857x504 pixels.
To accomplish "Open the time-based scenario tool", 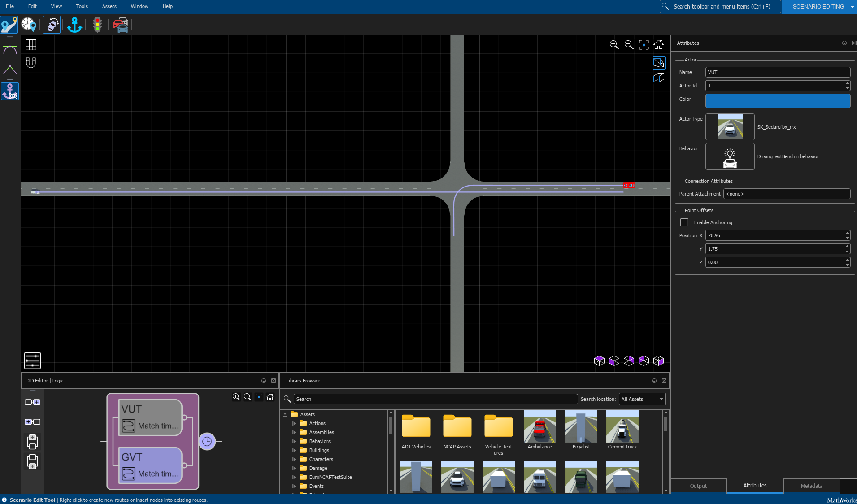I will [x=29, y=25].
